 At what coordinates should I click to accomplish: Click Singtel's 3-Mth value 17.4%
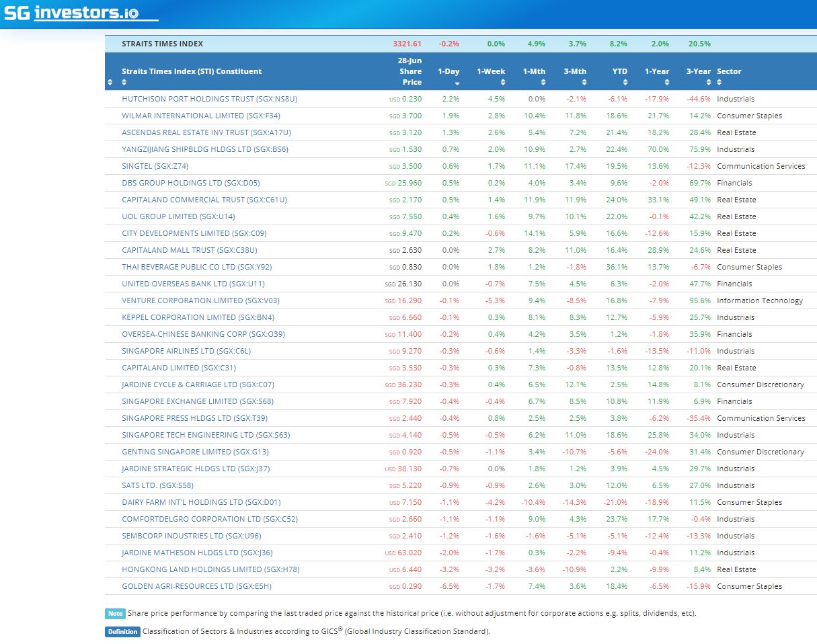(576, 166)
